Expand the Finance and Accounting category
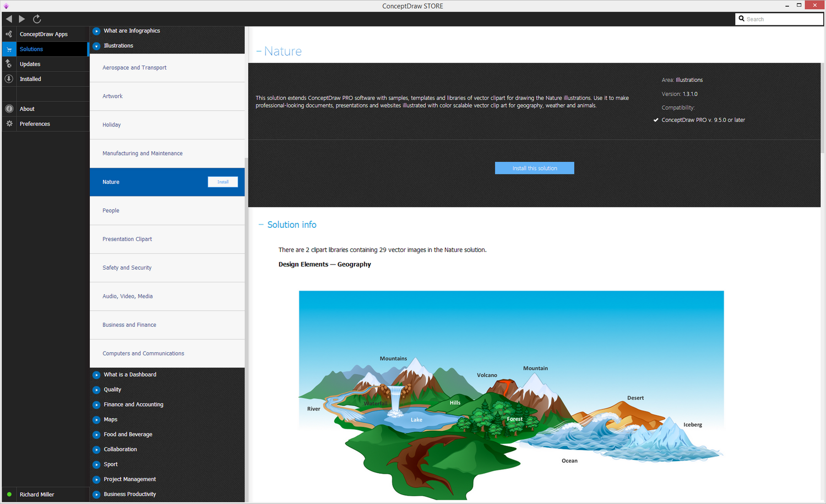This screenshot has height=504, width=826. 96,404
